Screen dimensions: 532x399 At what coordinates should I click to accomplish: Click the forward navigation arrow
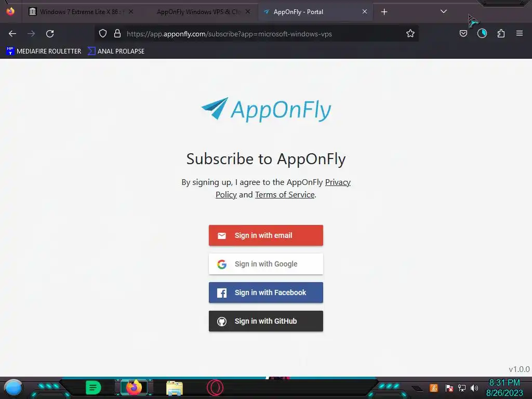coord(31,34)
